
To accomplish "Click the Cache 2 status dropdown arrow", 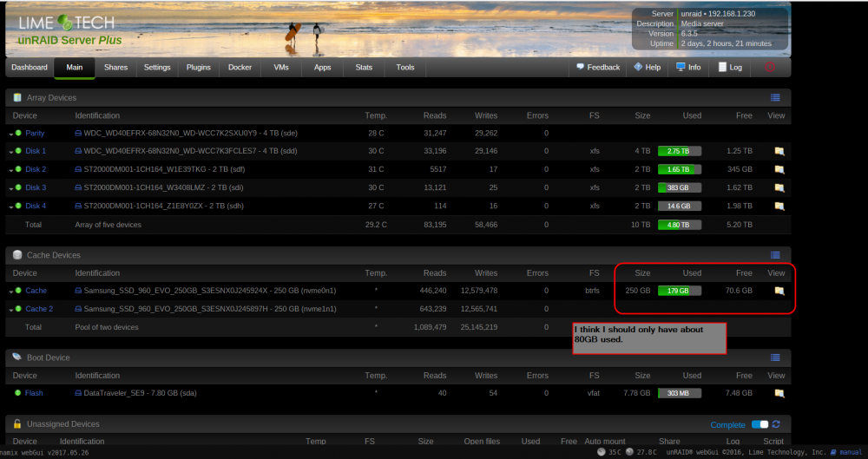I will tap(11, 310).
